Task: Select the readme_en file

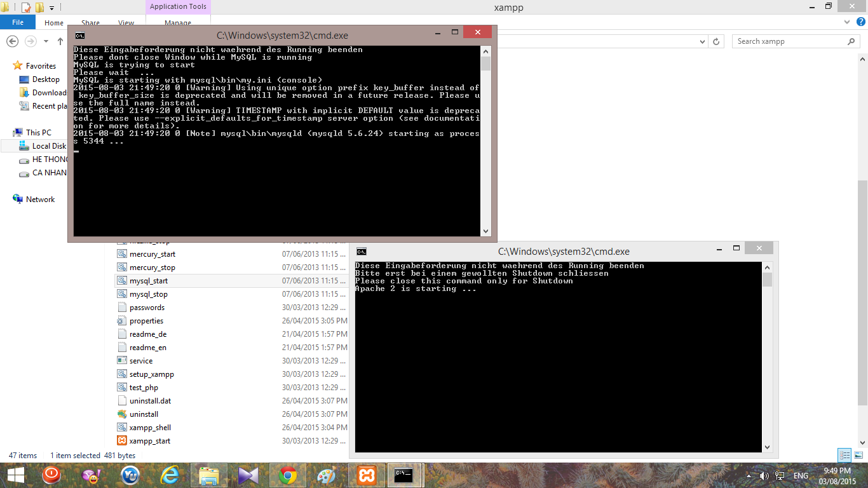Action: [147, 348]
